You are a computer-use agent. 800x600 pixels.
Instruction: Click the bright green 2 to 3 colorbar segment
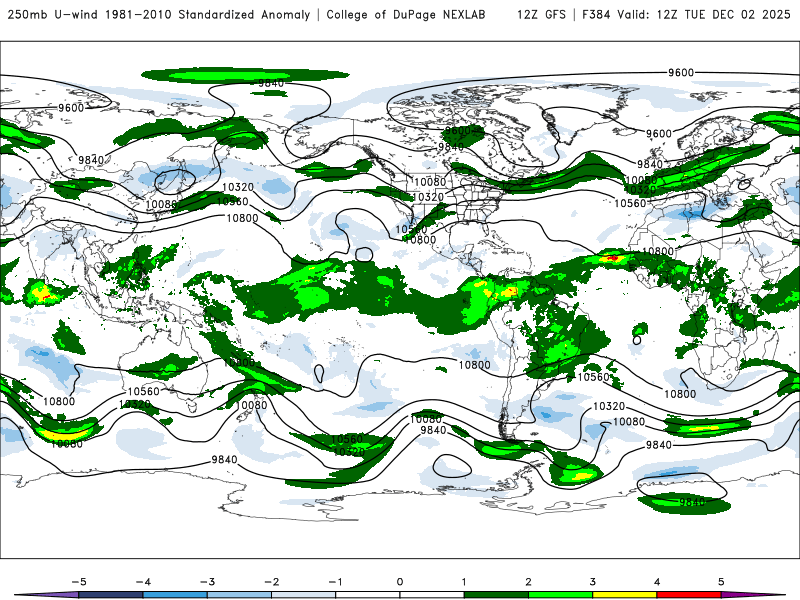point(560,595)
